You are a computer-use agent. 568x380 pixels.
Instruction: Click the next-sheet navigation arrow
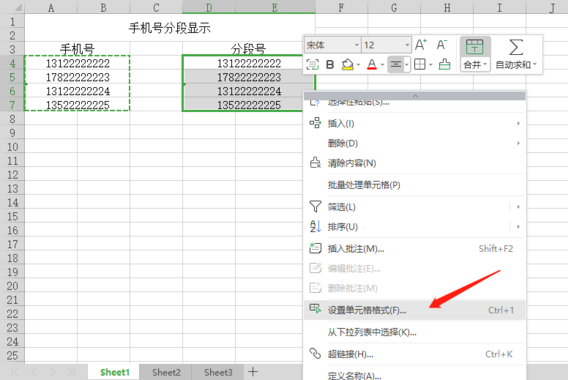click(53, 372)
